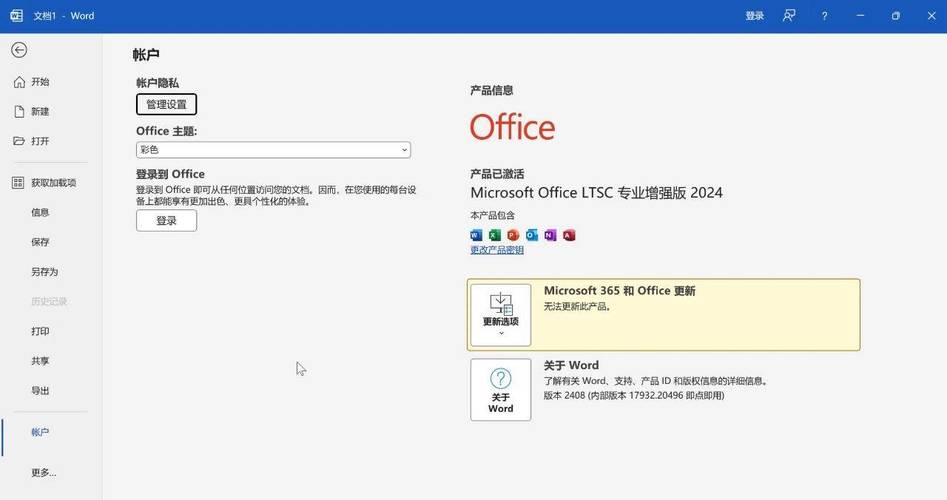Screen dimensions: 947x500
Task: Click the Microsoft Office LTSC 专业增强版 2024 text
Action: pyautogui.click(x=597, y=193)
